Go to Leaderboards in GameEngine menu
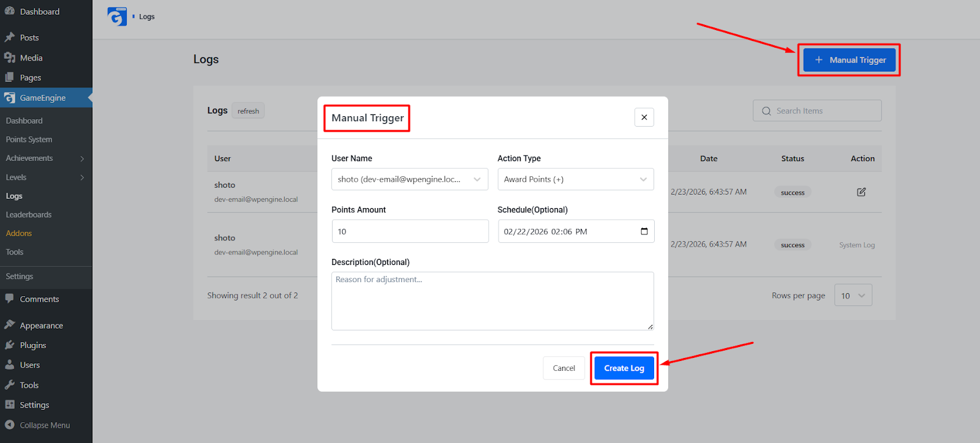Image resolution: width=980 pixels, height=443 pixels. [29, 215]
